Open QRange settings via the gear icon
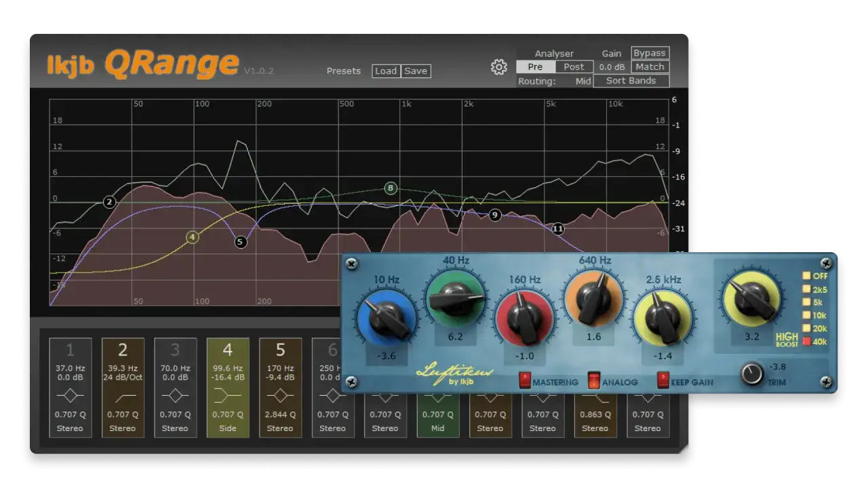 499,67
